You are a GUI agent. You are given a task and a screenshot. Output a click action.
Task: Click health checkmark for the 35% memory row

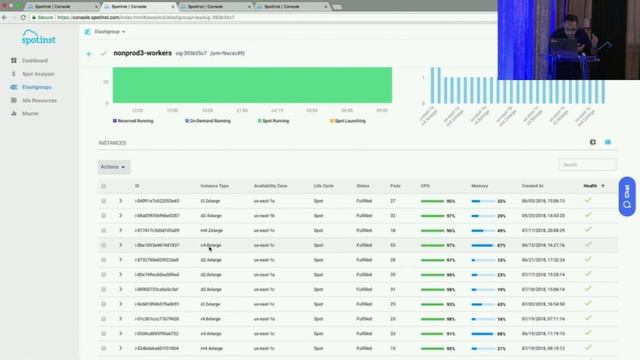pos(588,200)
